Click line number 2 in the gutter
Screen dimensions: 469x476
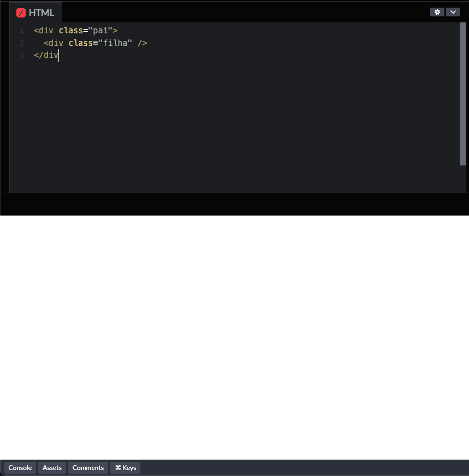point(21,43)
